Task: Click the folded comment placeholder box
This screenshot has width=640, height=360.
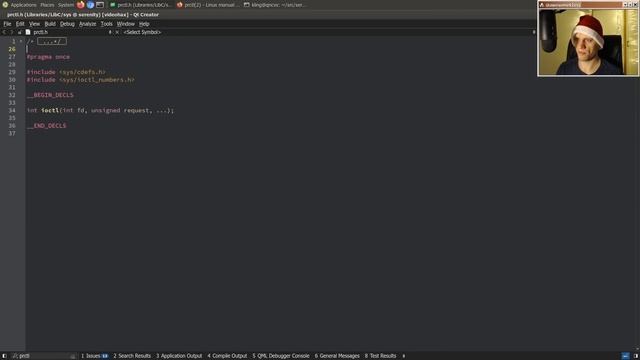Action: (52, 41)
